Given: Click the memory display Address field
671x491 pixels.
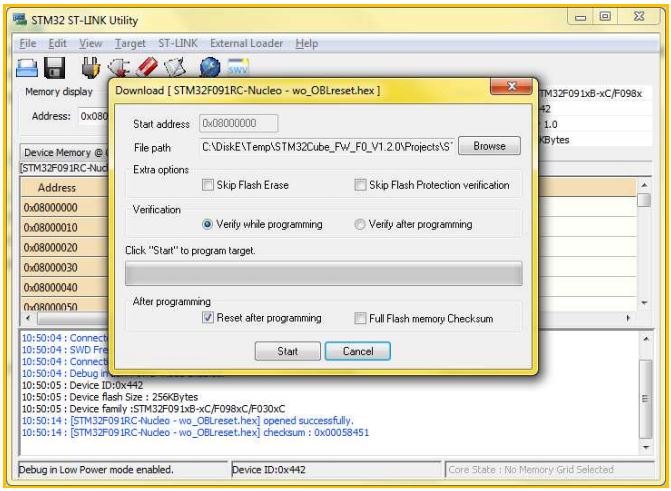Looking at the screenshot, I should pos(93,116).
